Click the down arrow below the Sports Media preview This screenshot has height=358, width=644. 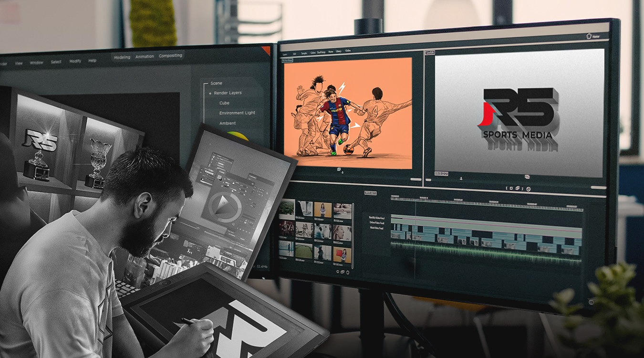[x=461, y=179]
